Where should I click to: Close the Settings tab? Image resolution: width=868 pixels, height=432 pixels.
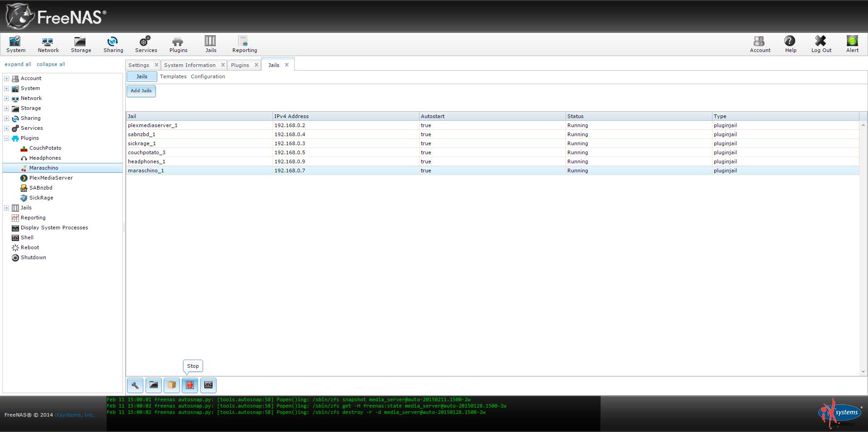[156, 65]
